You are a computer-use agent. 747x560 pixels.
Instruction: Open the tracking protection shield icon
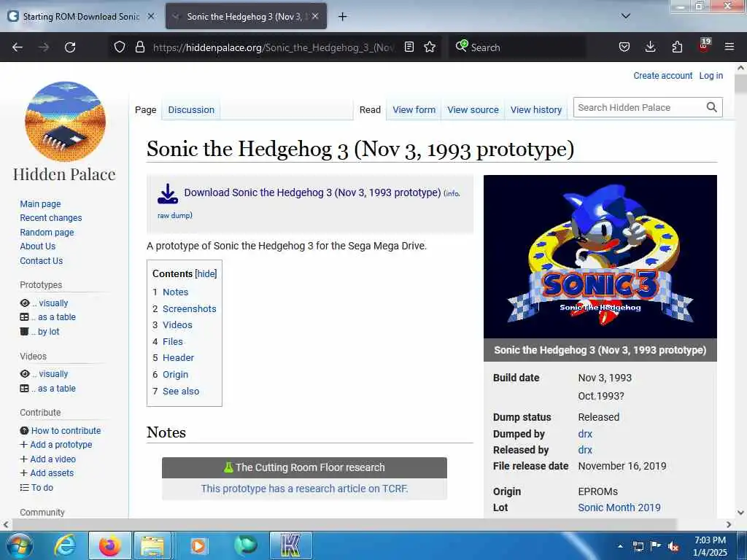click(120, 47)
